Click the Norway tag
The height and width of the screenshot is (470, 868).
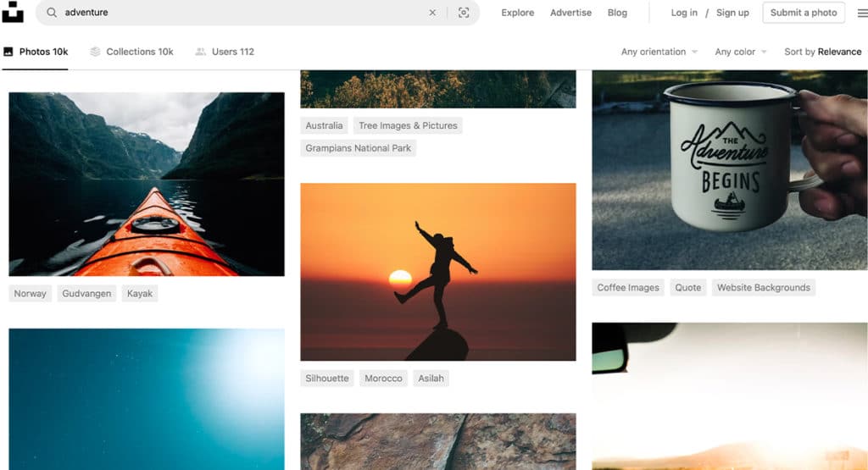click(30, 293)
